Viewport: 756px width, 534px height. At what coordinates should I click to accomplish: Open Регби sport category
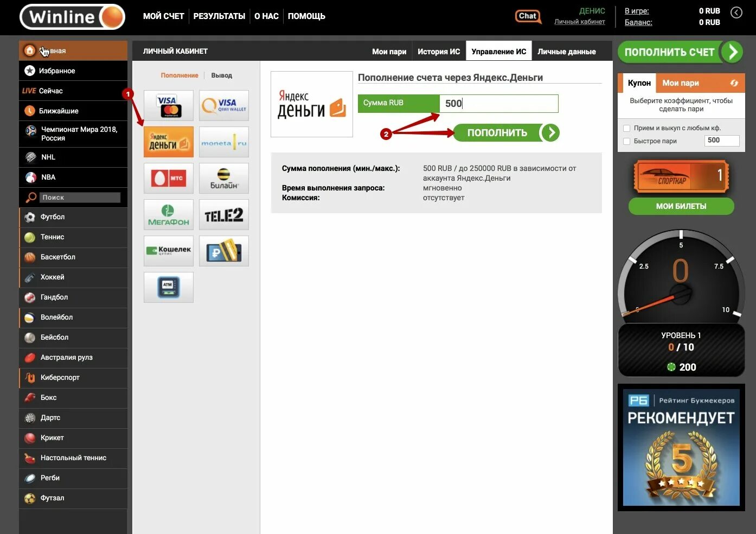click(73, 478)
